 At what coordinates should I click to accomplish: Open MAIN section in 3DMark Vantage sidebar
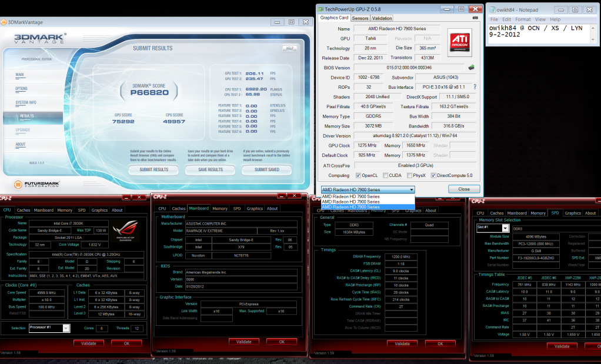[x=19, y=75]
